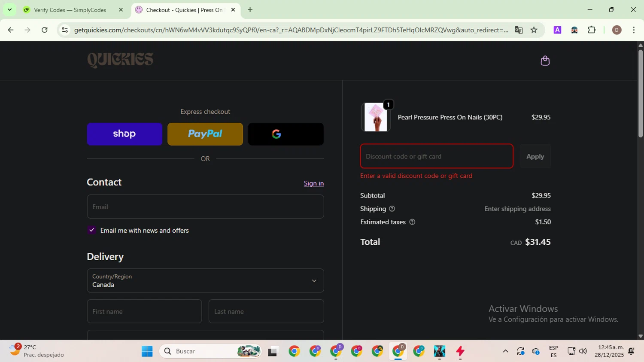Click the Total CAD $31.45 amount

530,242
